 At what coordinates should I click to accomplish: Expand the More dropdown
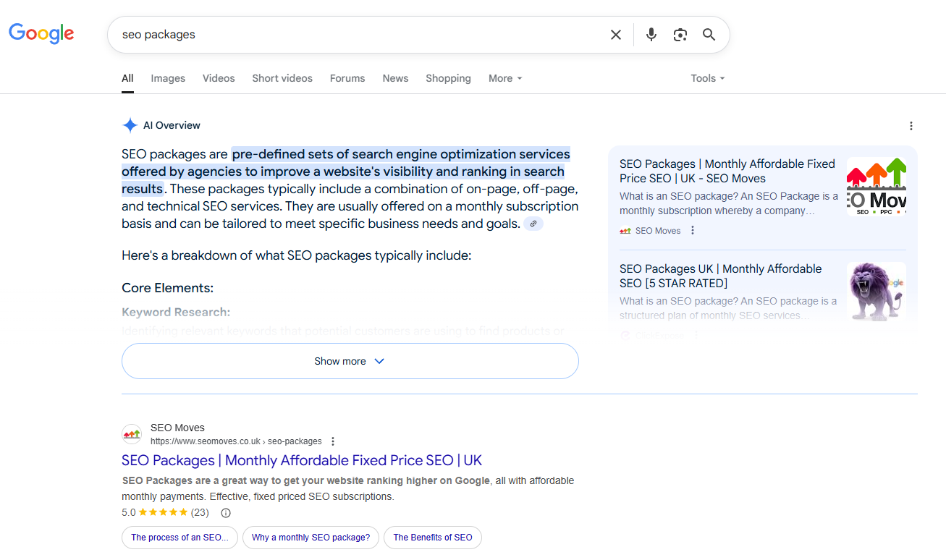[x=505, y=78]
